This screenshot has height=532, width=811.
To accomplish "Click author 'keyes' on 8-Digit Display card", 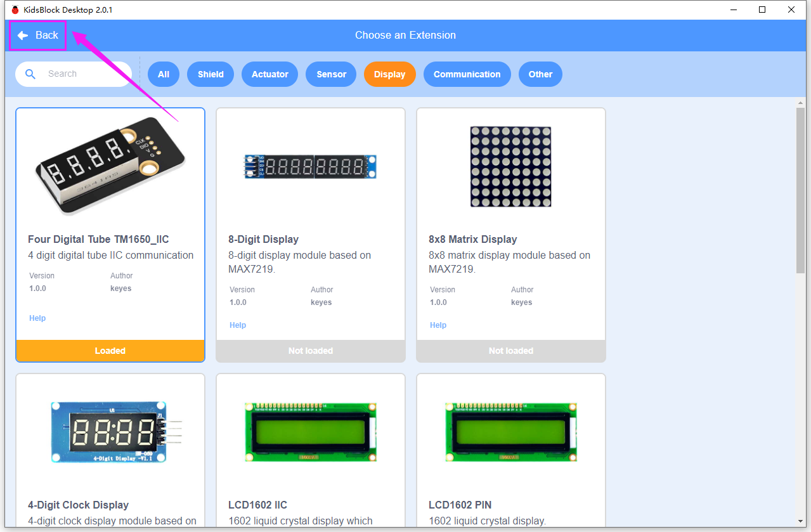I will click(x=321, y=302).
